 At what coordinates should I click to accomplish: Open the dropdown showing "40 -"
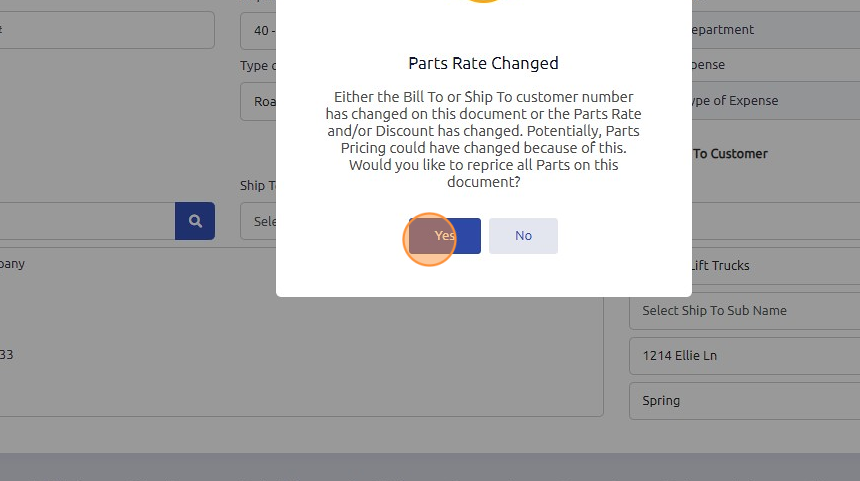tap(258, 30)
